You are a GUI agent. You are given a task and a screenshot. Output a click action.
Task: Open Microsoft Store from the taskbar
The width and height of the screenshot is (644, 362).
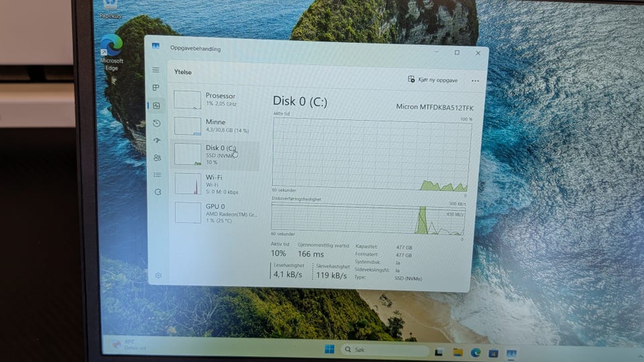[493, 353]
